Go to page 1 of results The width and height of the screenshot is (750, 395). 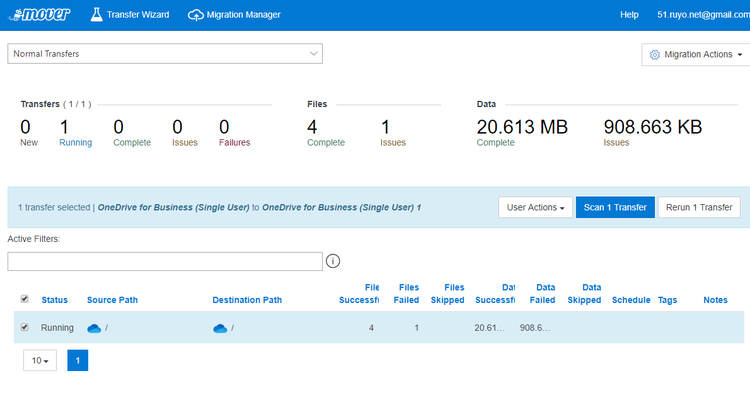coord(77,361)
